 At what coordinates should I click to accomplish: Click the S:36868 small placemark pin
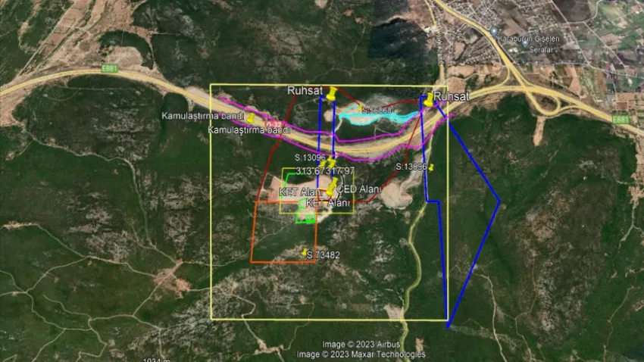coord(361,108)
